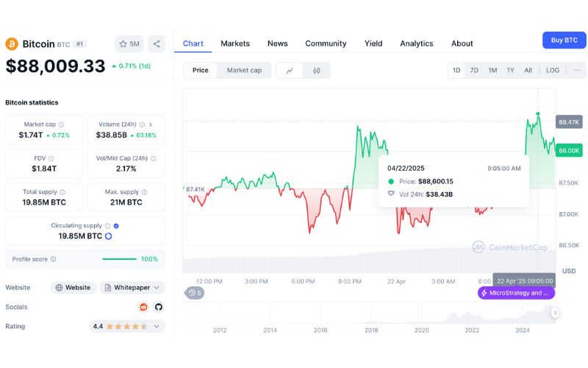The width and height of the screenshot is (588, 368).
Task: Switch to candlestick chart view
Action: click(x=317, y=71)
